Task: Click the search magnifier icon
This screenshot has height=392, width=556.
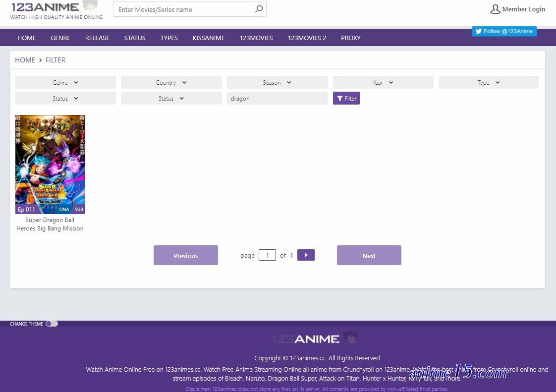Action: click(259, 9)
